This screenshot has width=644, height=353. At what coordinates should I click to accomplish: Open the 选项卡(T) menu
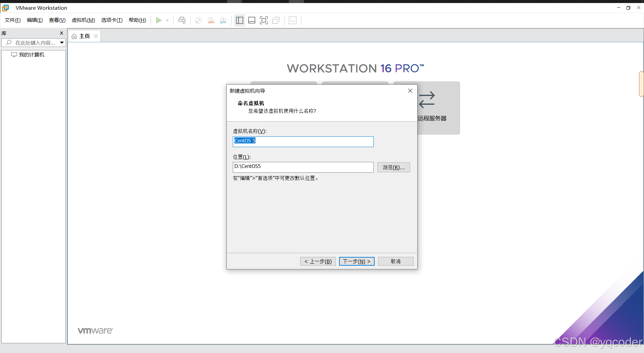pos(112,20)
